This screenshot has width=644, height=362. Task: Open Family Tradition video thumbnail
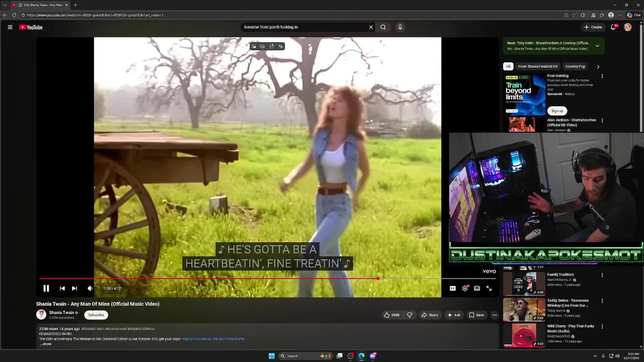524,283
